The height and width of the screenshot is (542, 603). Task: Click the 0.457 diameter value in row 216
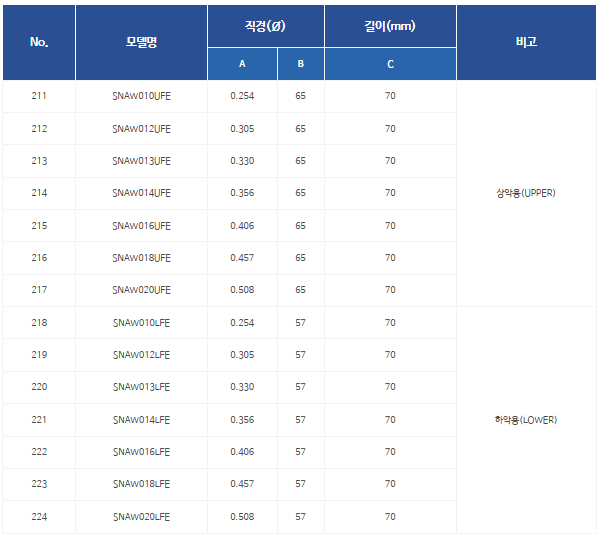(x=242, y=258)
